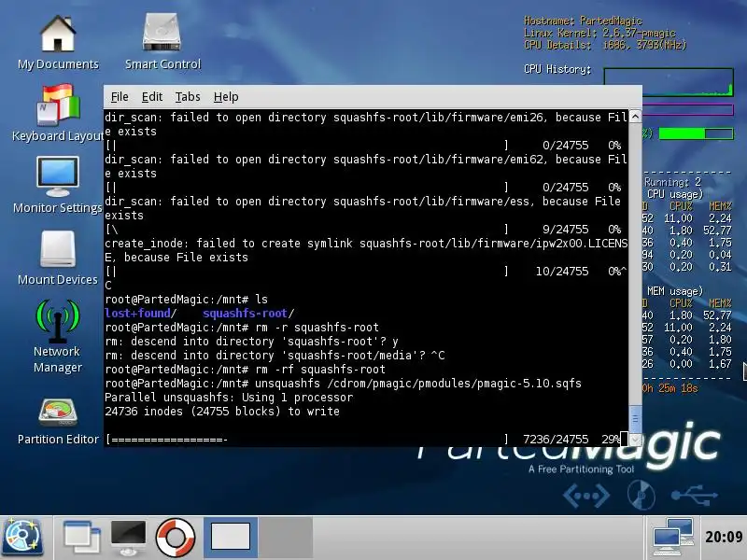Click the '24736 inodes (24755 blocks) to write' line
Viewport: 747px width, 560px height.
[222, 412]
